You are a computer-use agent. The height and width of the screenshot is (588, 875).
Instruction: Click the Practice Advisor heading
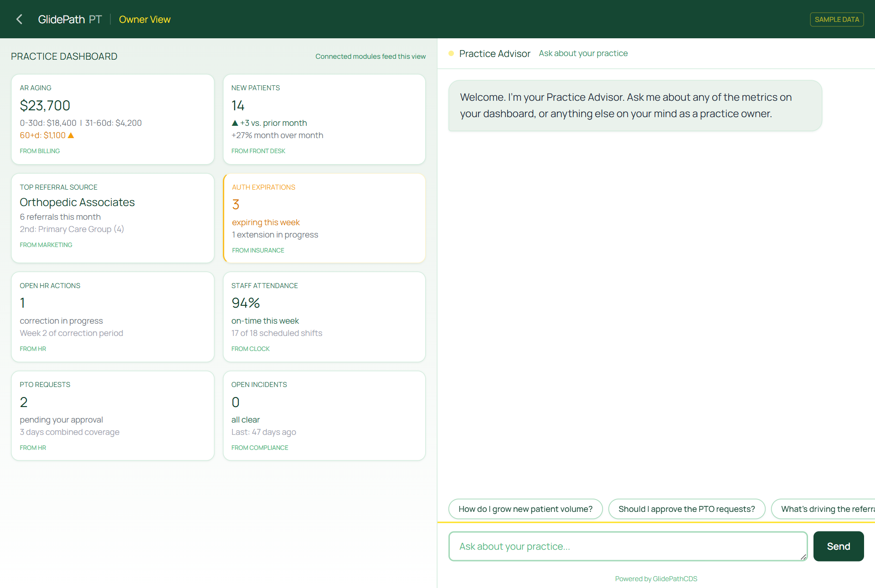495,53
